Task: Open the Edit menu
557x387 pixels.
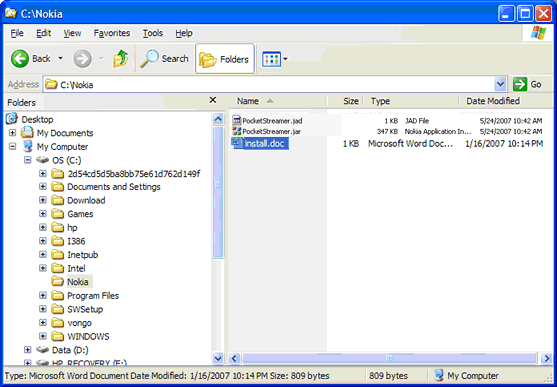Action: click(44, 33)
